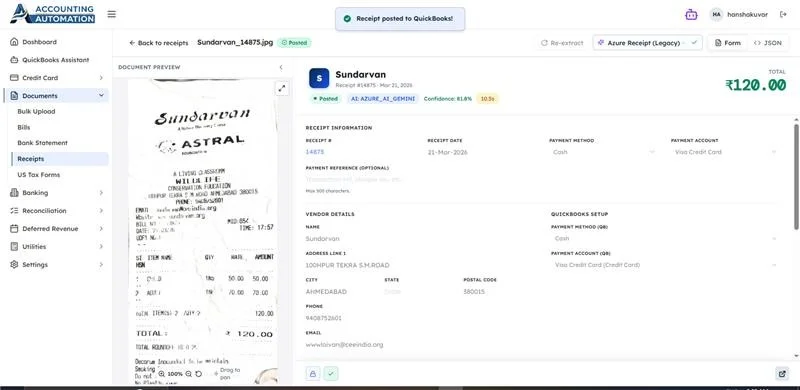
Task: Open the Payment Account (QB) dropdown
Action: pyautogui.click(x=664, y=265)
